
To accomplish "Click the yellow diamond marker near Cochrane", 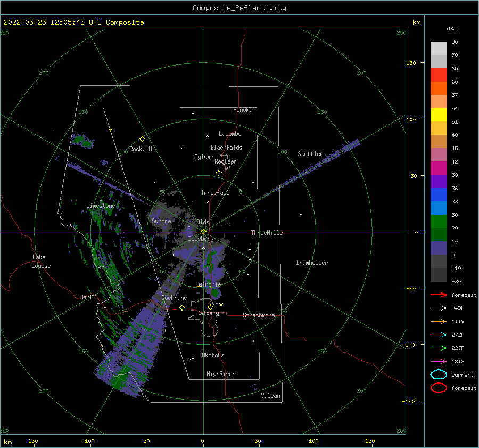I will pos(182,307).
